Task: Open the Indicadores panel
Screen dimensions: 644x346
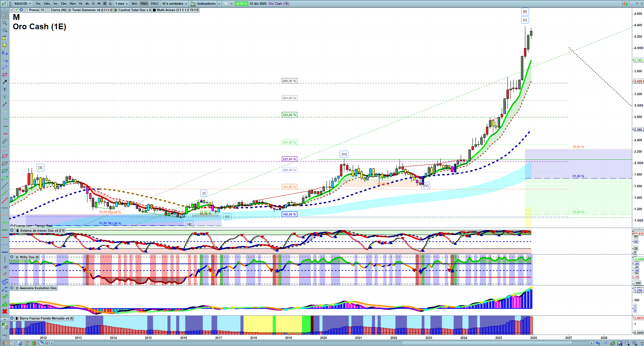Action: (x=206, y=4)
